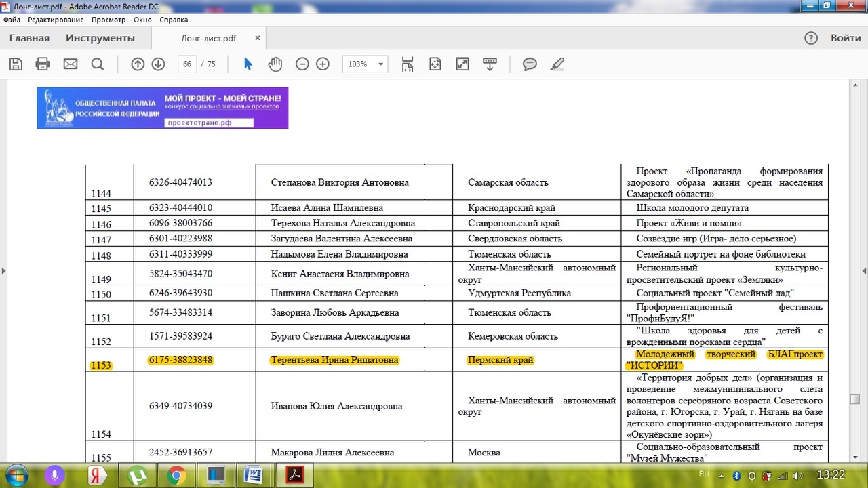The image size is (868, 488).
Task: Click the Save file icon
Action: pos(16,64)
